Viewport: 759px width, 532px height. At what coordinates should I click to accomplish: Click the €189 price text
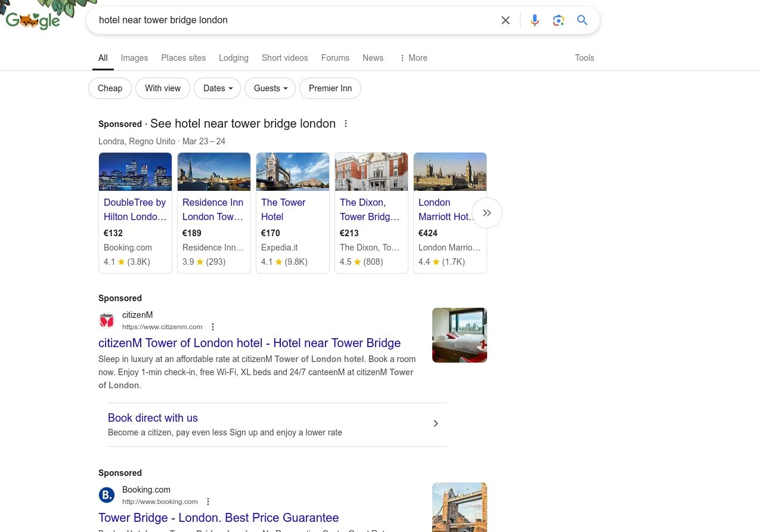point(192,233)
